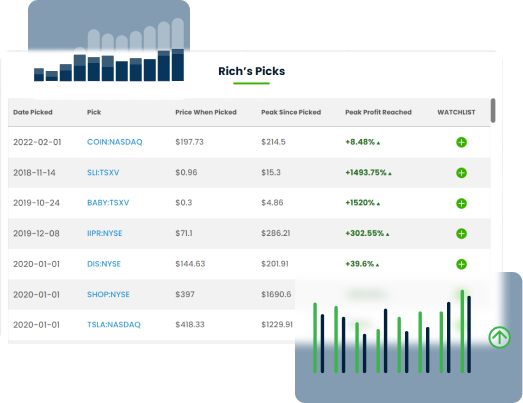
Task: Click the peak value $286.21
Action: tap(276, 233)
